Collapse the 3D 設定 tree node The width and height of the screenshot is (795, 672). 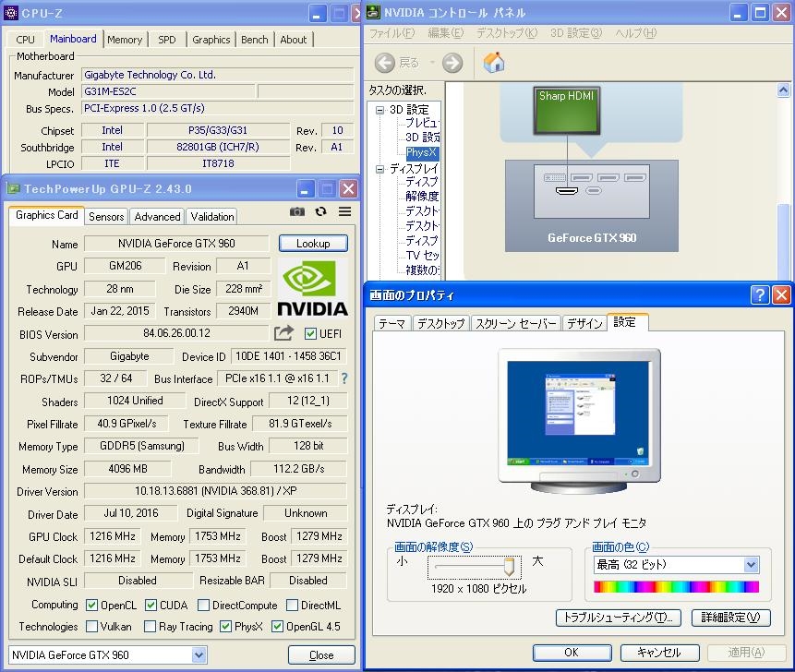(x=379, y=110)
